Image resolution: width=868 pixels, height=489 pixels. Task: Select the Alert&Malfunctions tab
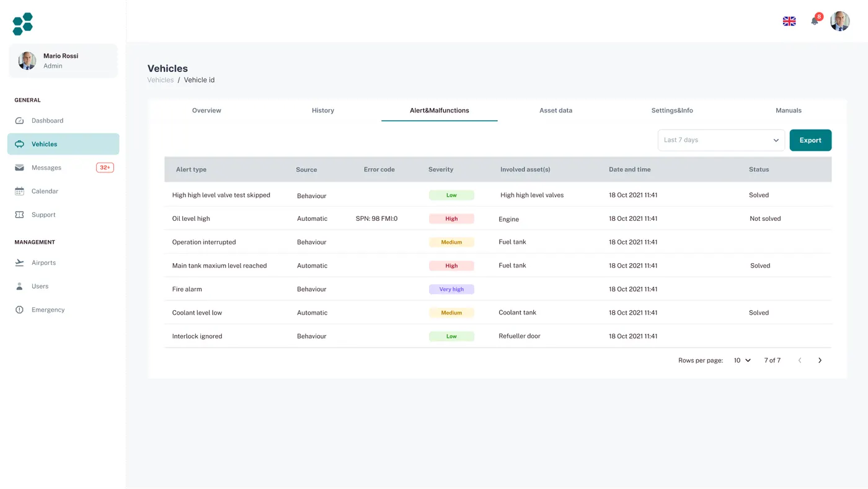[x=440, y=110]
